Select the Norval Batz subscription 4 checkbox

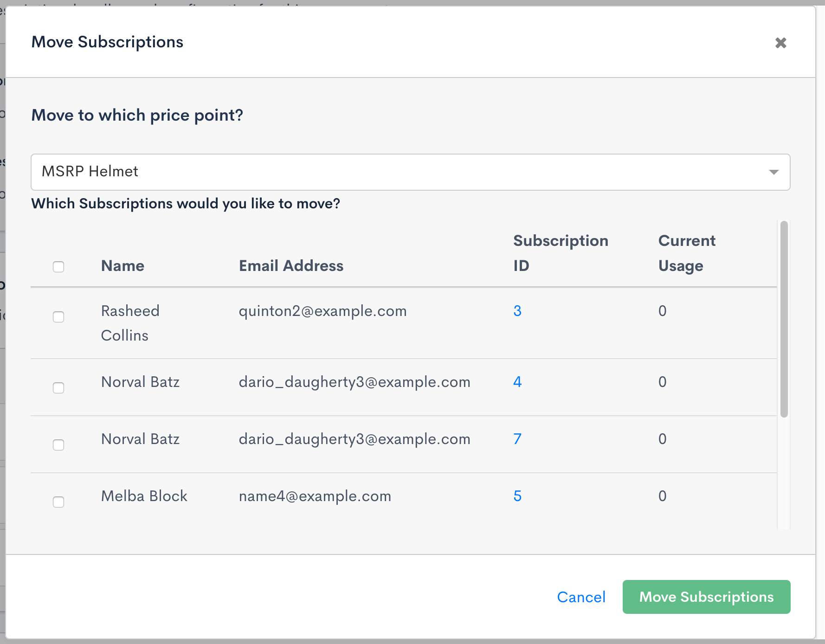click(x=58, y=388)
